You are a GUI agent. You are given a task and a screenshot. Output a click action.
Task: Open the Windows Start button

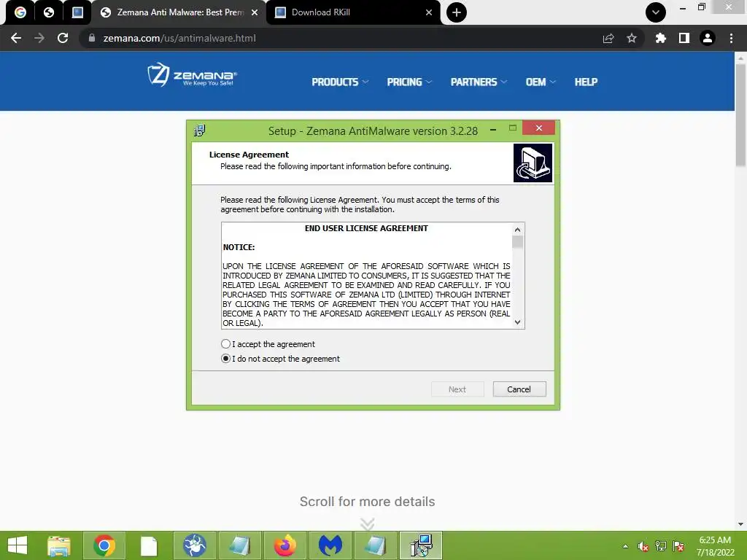(18, 545)
